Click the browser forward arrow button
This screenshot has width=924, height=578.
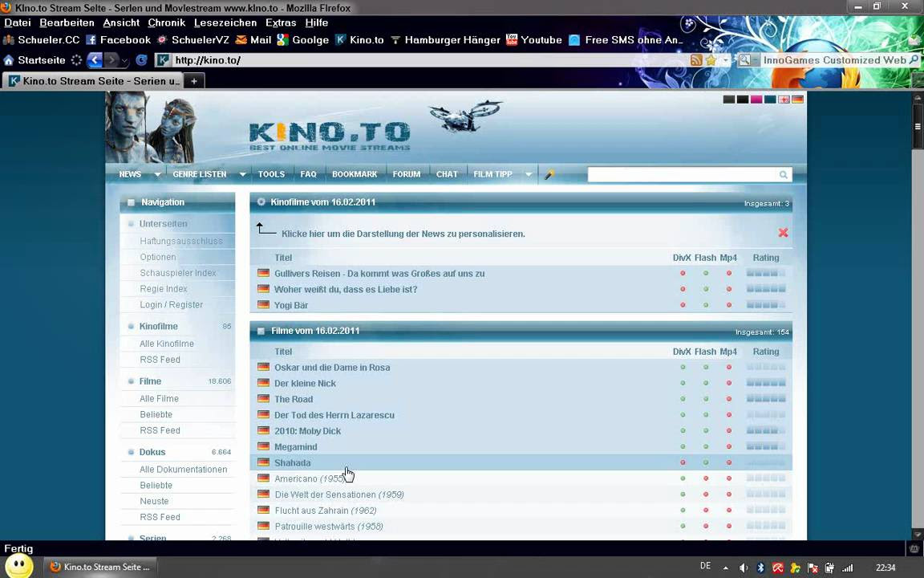click(111, 60)
